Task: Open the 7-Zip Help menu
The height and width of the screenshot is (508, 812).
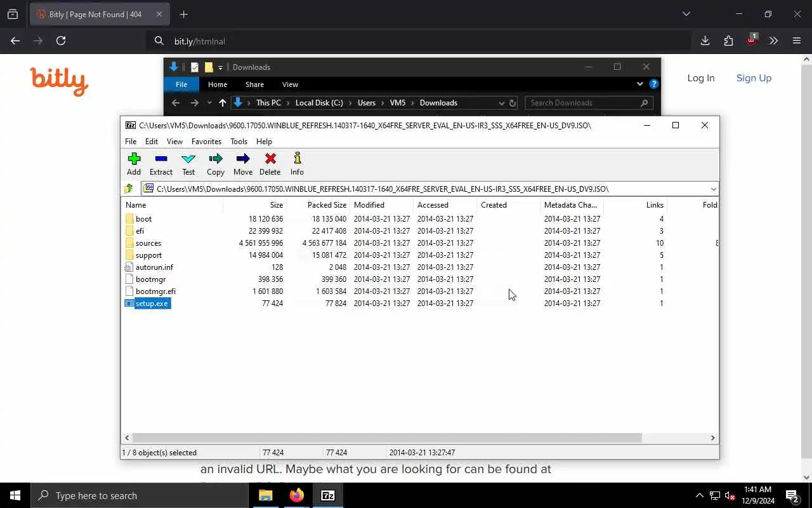Action: point(264,141)
